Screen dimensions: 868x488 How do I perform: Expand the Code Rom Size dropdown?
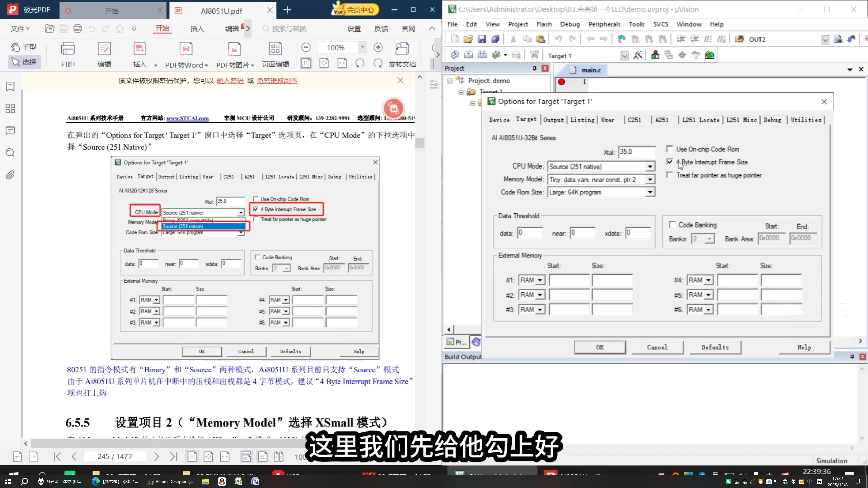pyautogui.click(x=650, y=192)
